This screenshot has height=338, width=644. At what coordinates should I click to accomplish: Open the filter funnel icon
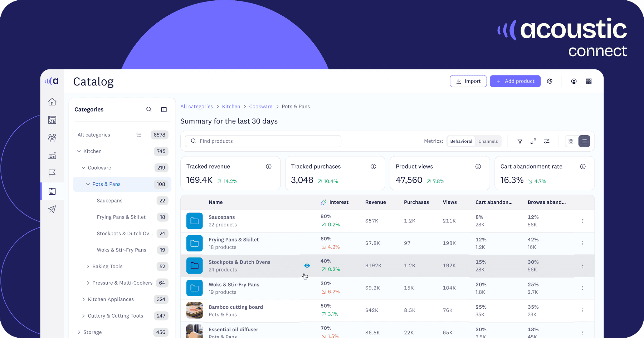pos(520,141)
